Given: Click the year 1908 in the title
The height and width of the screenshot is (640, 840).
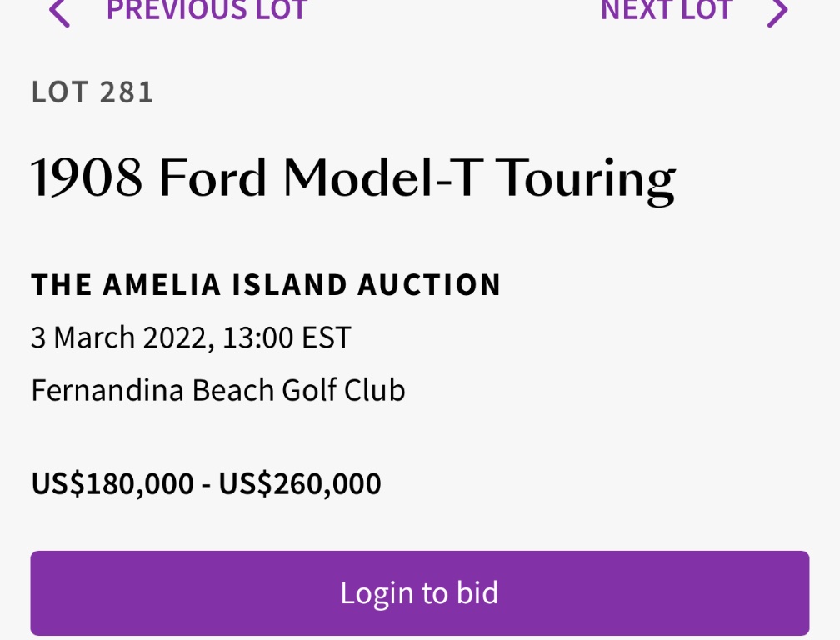Looking at the screenshot, I should pyautogui.click(x=87, y=178).
